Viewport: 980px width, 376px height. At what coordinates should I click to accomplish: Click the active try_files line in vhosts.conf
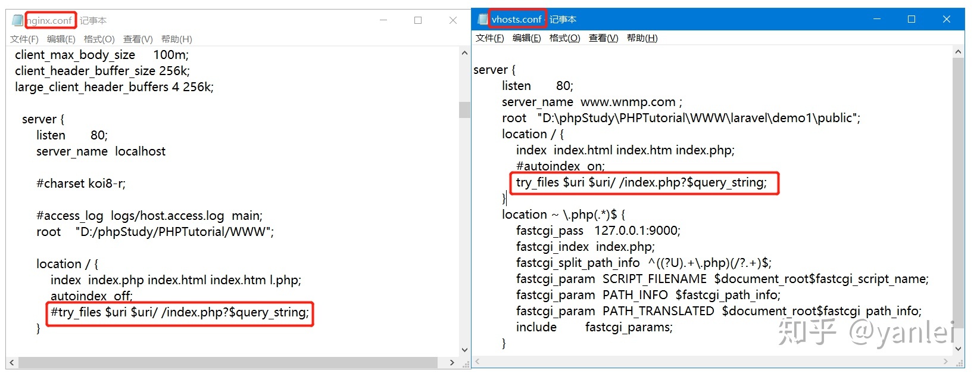coord(642,182)
